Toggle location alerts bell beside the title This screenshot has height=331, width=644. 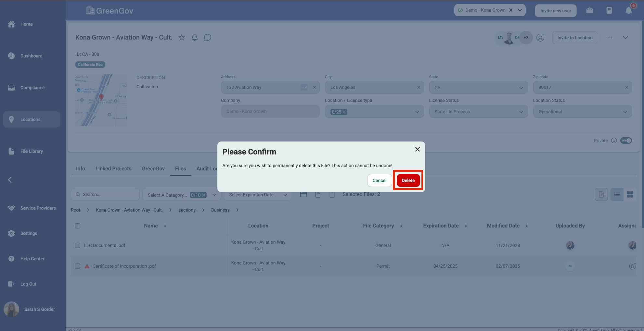tap(195, 37)
